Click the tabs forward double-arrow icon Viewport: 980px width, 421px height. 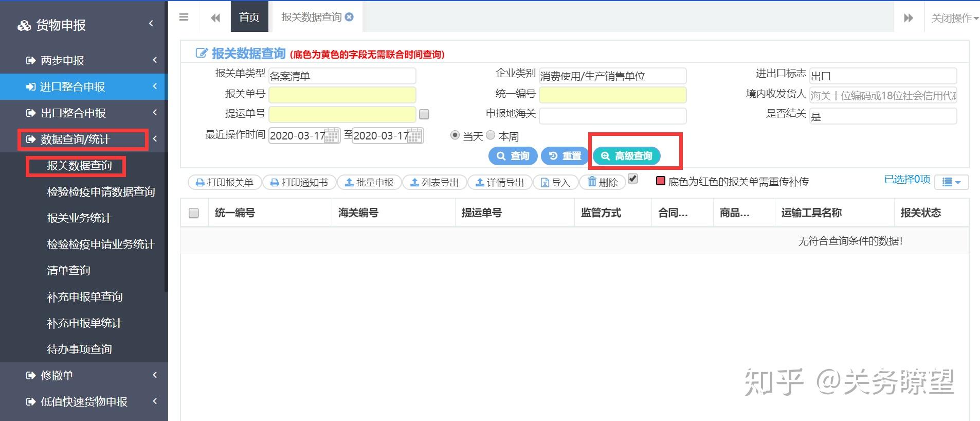click(x=909, y=17)
